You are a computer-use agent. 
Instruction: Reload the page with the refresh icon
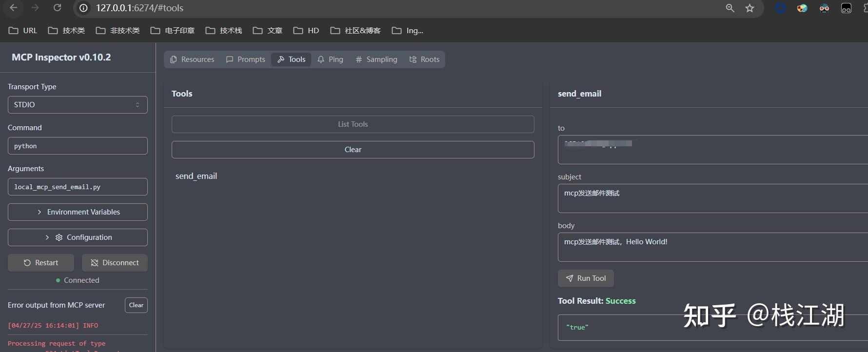[x=57, y=8]
